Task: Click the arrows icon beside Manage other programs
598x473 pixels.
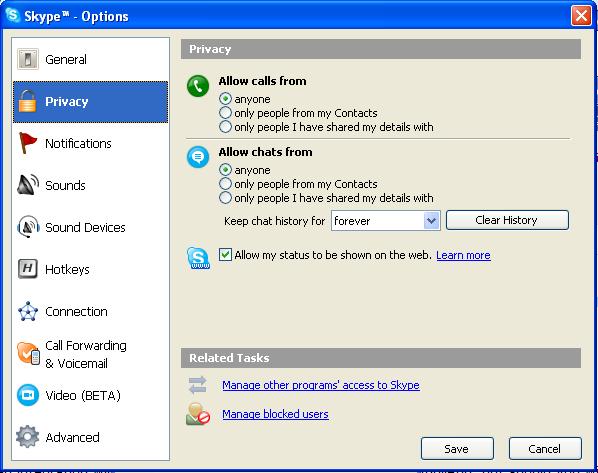Action: coord(198,385)
